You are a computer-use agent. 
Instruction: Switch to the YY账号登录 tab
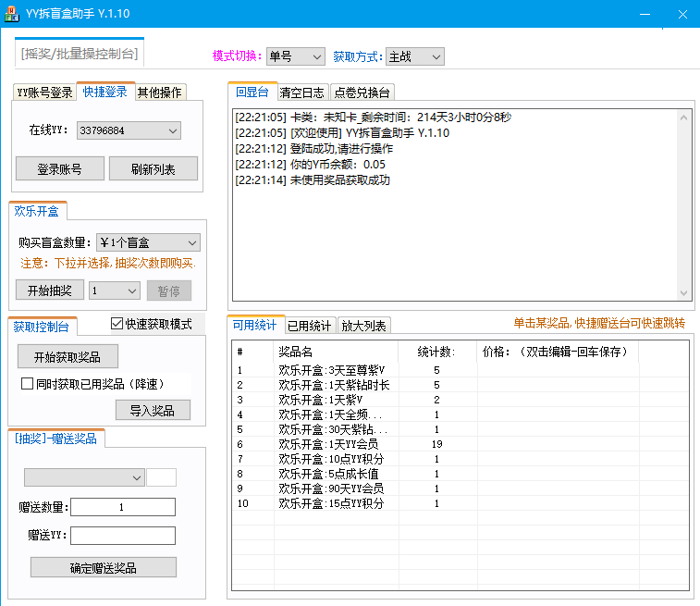[x=44, y=93]
